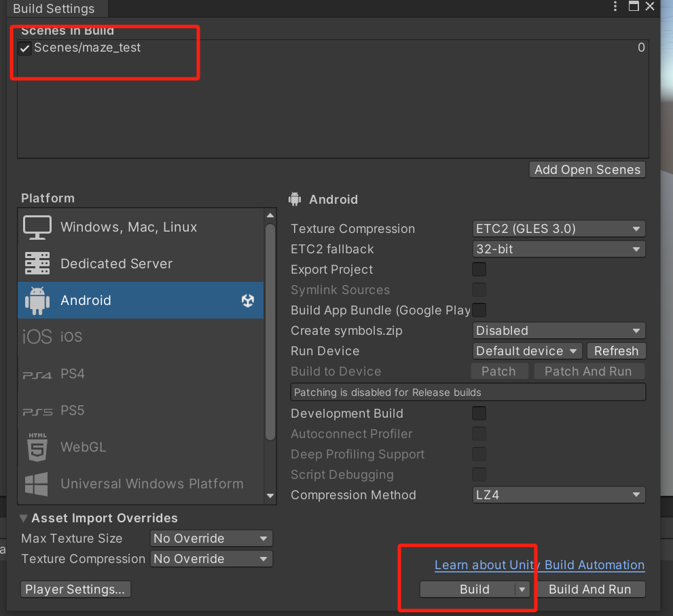Click the Refresh devices button
The image size is (673, 616).
(x=617, y=351)
